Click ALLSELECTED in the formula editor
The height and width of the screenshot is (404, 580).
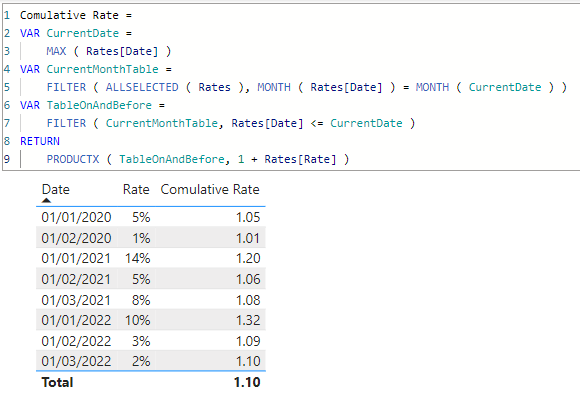[x=142, y=87]
